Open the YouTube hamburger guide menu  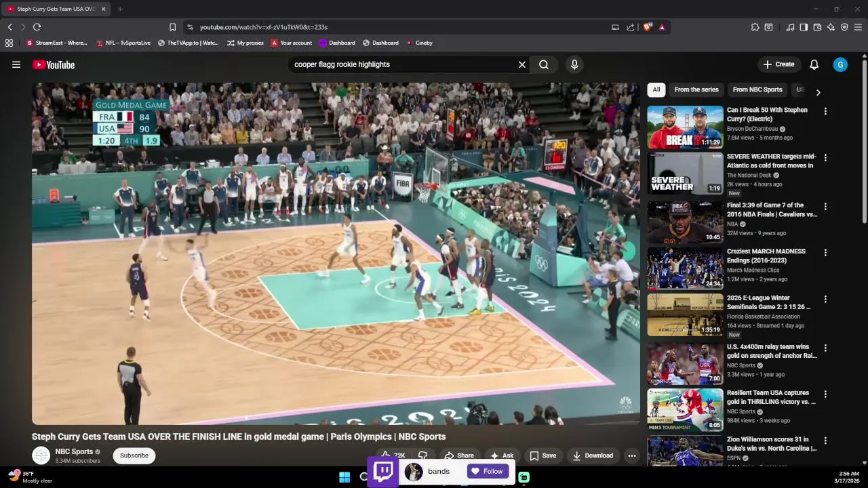pos(16,64)
